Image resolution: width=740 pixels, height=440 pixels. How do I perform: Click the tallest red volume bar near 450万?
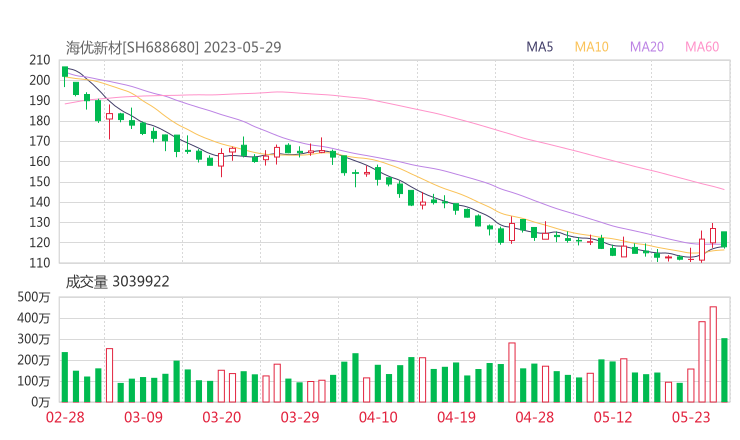[x=713, y=355]
